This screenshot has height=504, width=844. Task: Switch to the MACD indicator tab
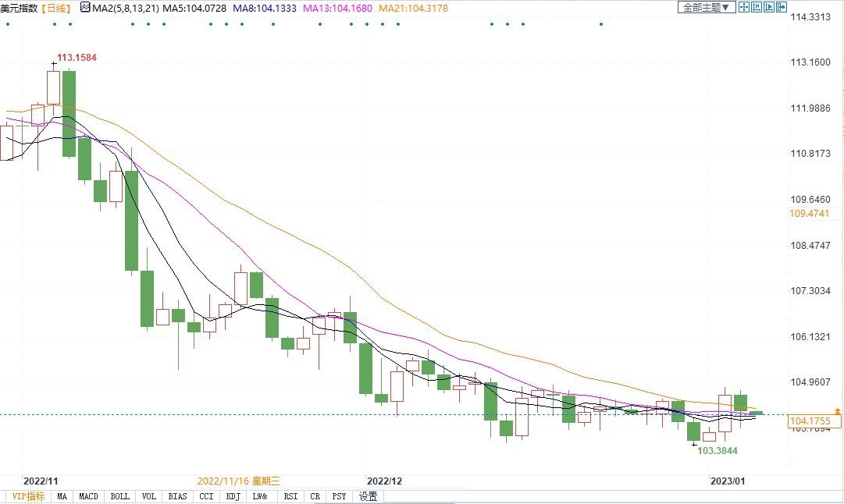coord(89,496)
